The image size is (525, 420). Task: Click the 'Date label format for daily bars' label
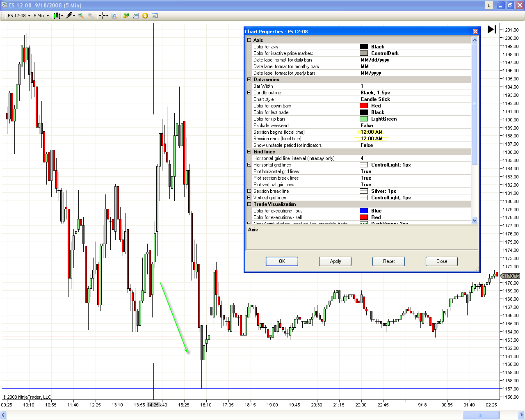pos(283,60)
